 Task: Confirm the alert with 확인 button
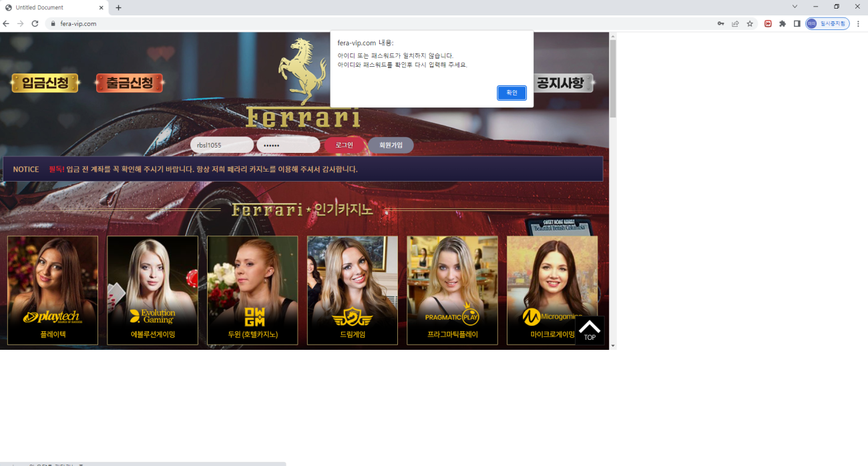click(511, 93)
